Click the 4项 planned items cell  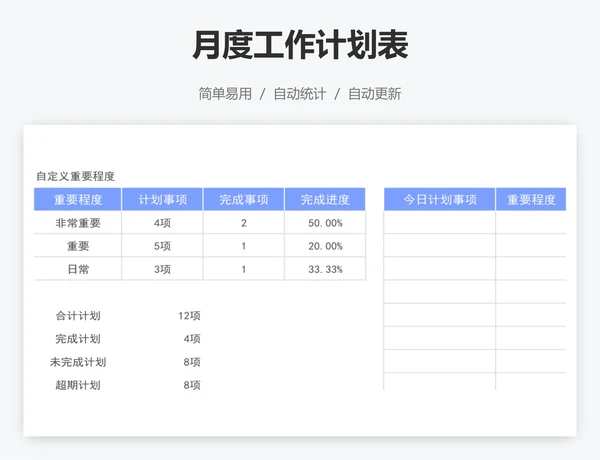[x=162, y=223]
